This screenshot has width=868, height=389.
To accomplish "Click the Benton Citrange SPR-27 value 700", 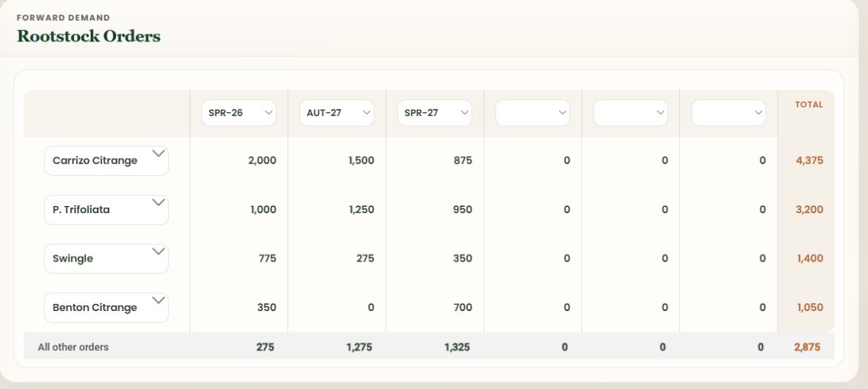I will (x=462, y=308).
